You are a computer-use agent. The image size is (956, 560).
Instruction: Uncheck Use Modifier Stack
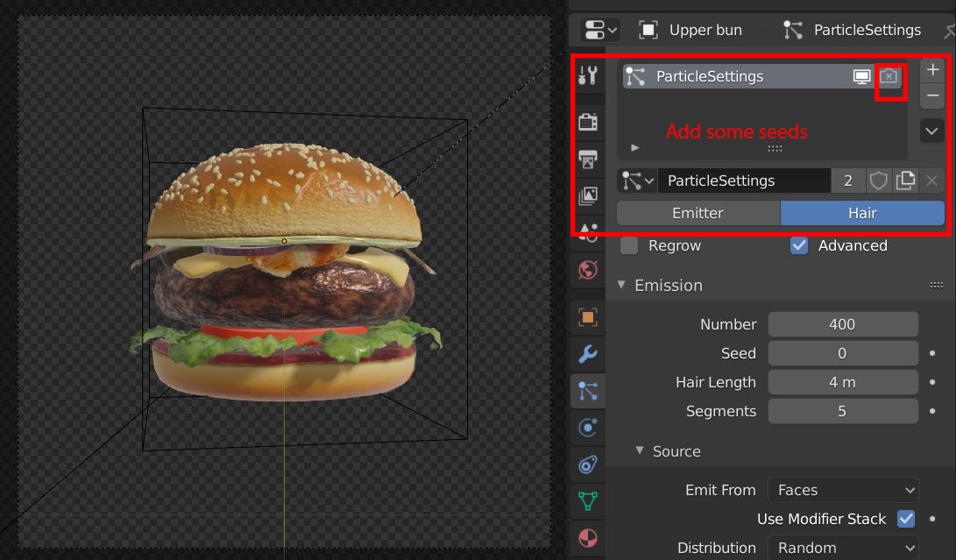point(906,519)
